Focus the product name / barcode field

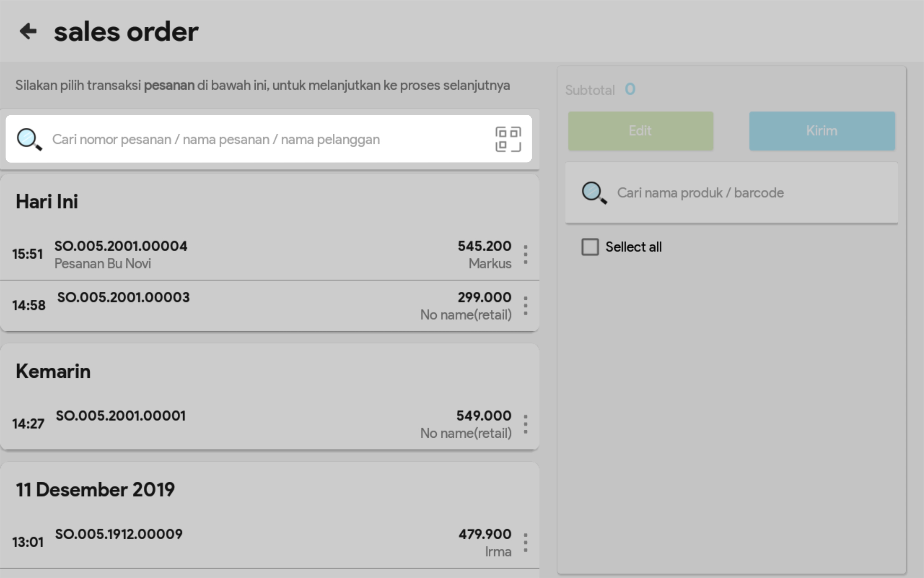pyautogui.click(x=726, y=193)
